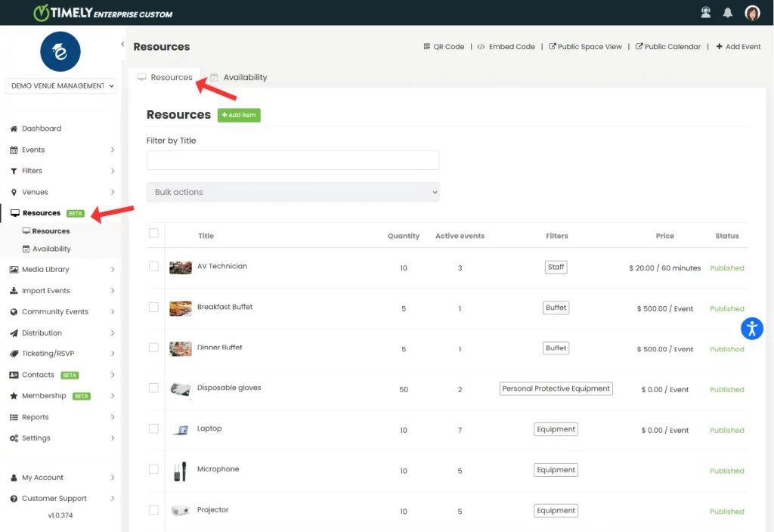Expand the My Account chevron
This screenshot has width=774, height=532.
(x=113, y=478)
